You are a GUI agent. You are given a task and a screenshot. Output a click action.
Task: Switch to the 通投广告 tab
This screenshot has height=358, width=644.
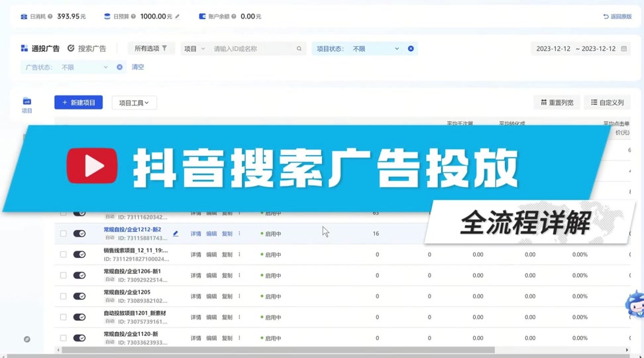[x=40, y=48]
